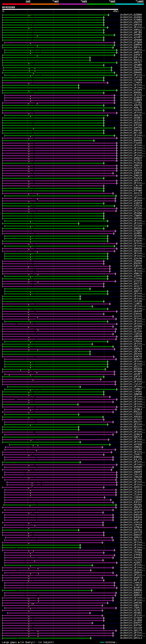Viewport: 146px width, 644px height.
Task: Open hit UniRef100_A7QNR8
Action: point(131,20)
